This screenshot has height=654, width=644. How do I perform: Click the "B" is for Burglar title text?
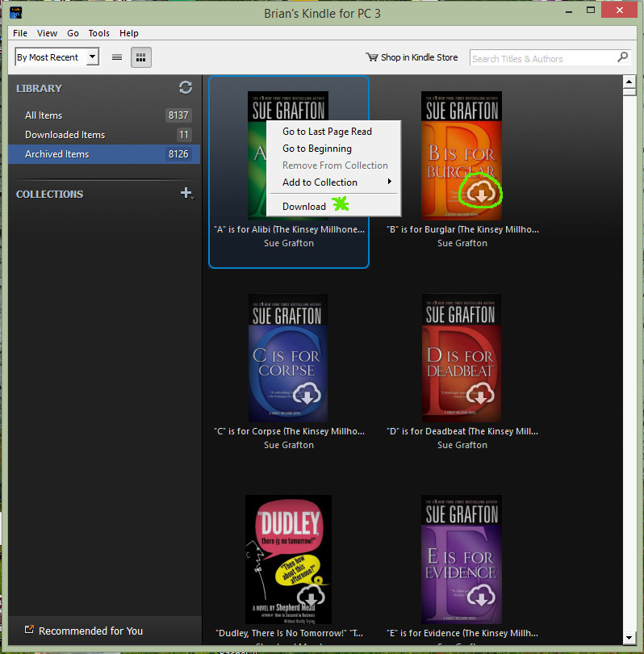coord(462,229)
